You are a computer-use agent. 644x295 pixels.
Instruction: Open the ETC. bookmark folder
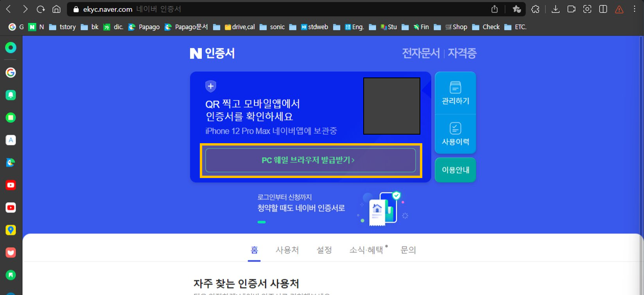pyautogui.click(x=515, y=27)
